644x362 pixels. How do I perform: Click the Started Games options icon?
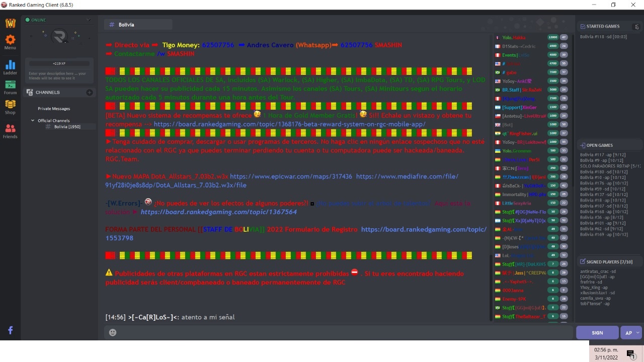637,27
